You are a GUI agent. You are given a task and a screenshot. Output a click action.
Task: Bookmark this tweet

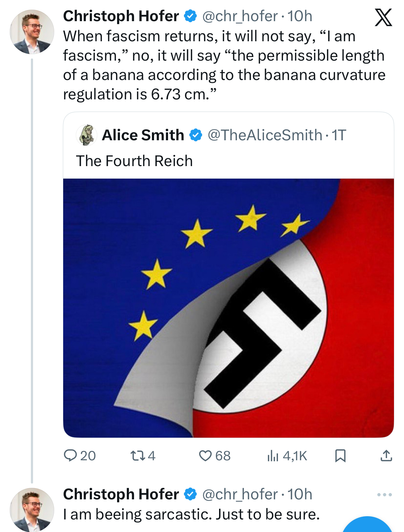point(340,456)
